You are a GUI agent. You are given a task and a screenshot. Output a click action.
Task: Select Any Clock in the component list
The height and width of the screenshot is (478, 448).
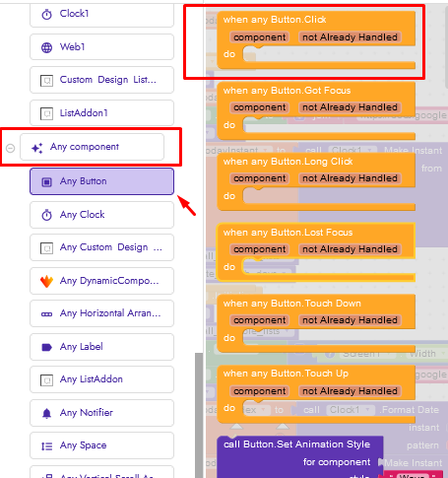[x=101, y=215]
